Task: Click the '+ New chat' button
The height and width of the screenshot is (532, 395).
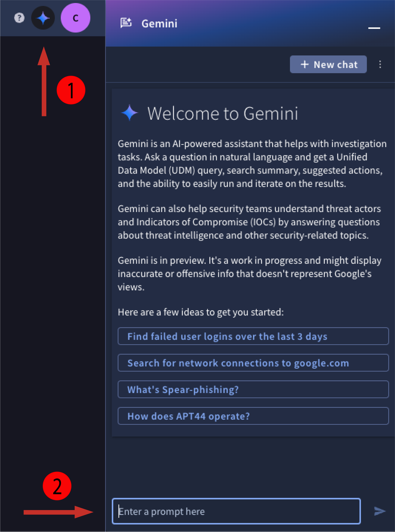Action: pos(328,64)
